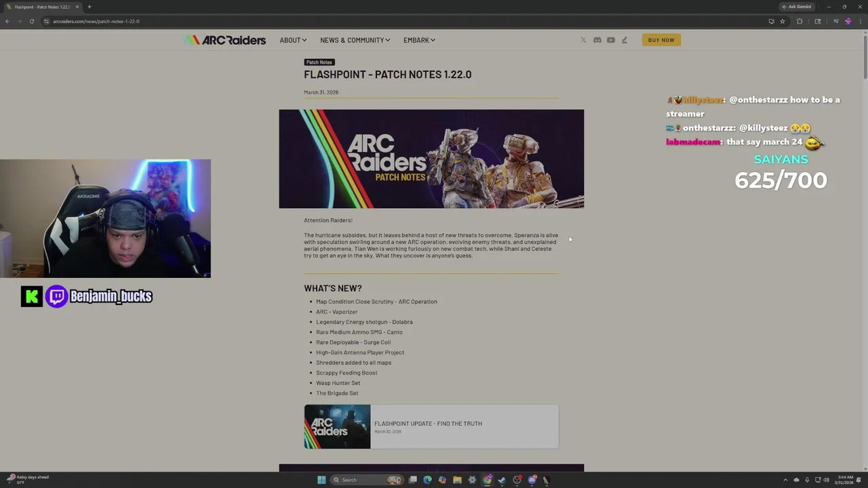Click the Patch Notes category tag
This screenshot has width=868, height=488.
pos(319,62)
